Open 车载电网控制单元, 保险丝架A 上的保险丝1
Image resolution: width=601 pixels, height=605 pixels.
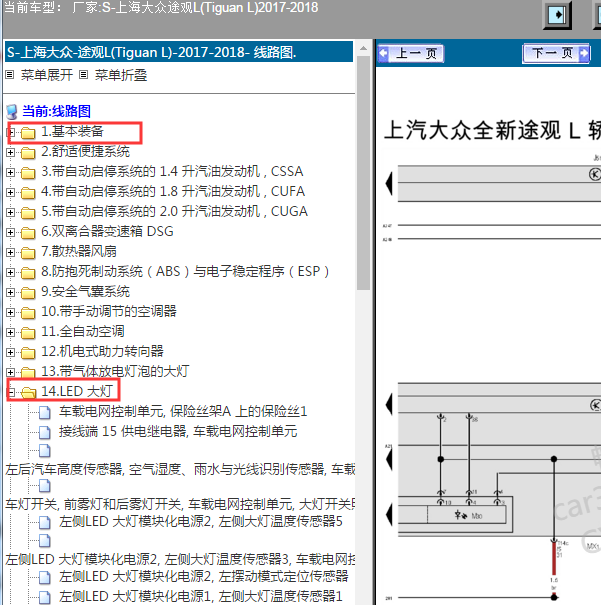(x=183, y=412)
